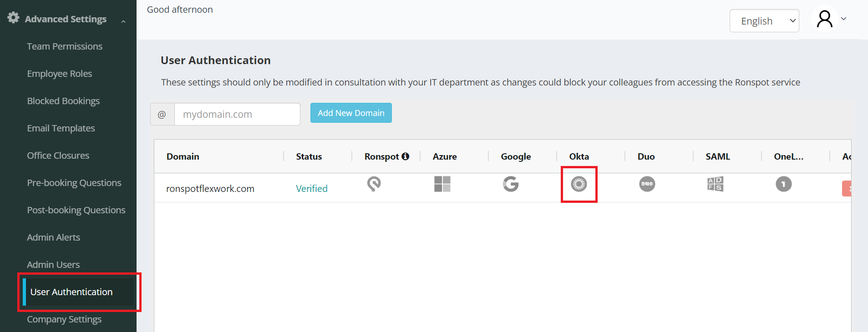Open Email Templates in sidebar
The width and height of the screenshot is (868, 332).
(x=61, y=128)
